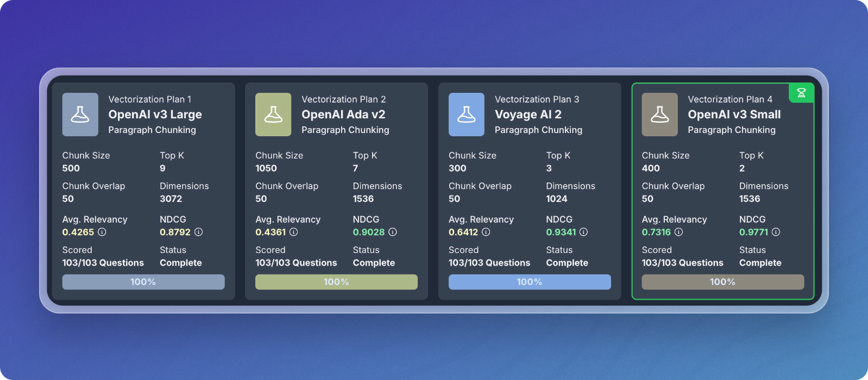Open info icon next to 0.7316 relevancy

click(x=679, y=232)
